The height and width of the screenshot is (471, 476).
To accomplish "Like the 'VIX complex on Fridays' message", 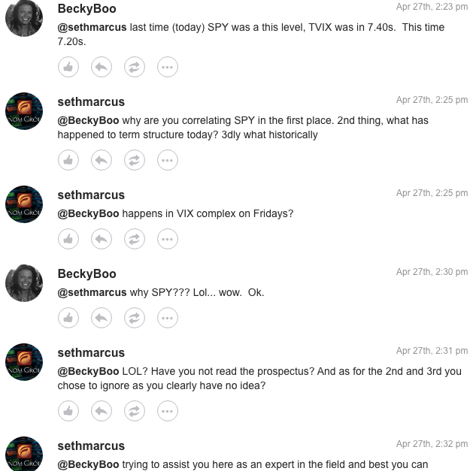I will [x=68, y=239].
